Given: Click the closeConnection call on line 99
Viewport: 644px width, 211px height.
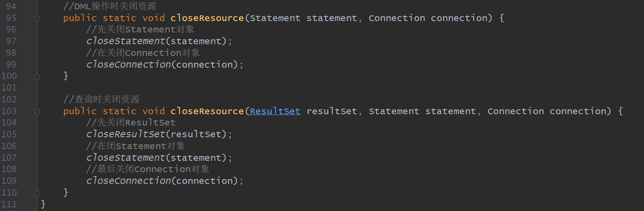Looking at the screenshot, I should pyautogui.click(x=129, y=65).
